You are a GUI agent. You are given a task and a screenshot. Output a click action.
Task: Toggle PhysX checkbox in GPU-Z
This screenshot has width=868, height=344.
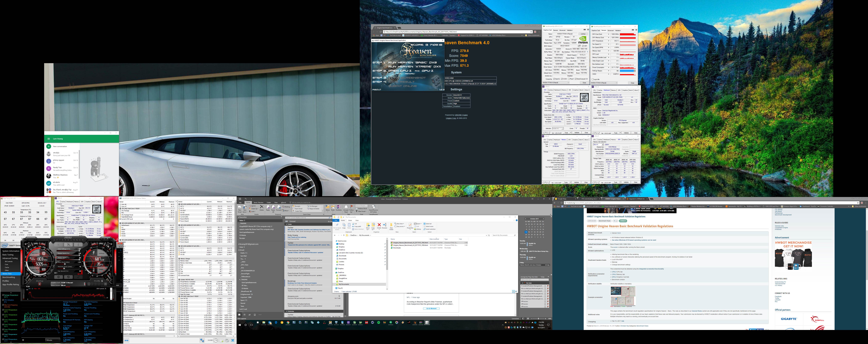[569, 79]
